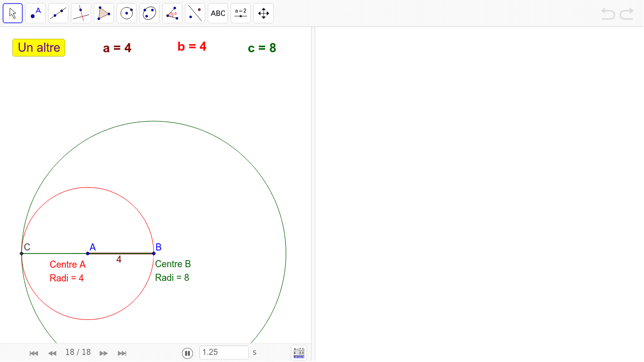Select point C on the circle
The image size is (644, 362).
pyautogui.click(x=21, y=253)
